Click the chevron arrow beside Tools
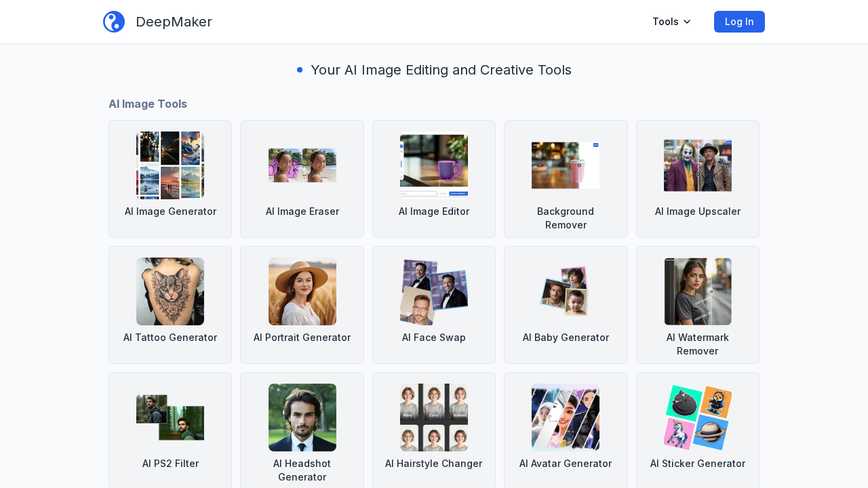Screen dimensions: 868x488 tap(687, 22)
